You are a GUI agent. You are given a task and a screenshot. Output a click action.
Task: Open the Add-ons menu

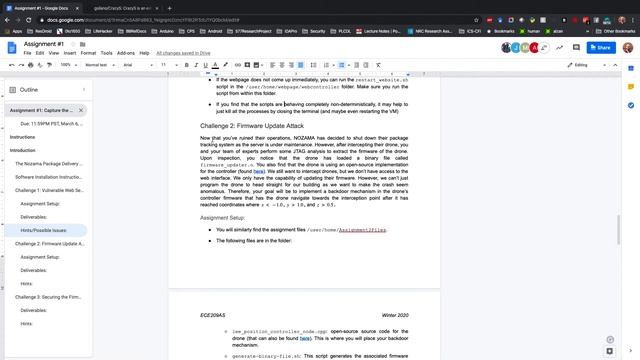126,53
